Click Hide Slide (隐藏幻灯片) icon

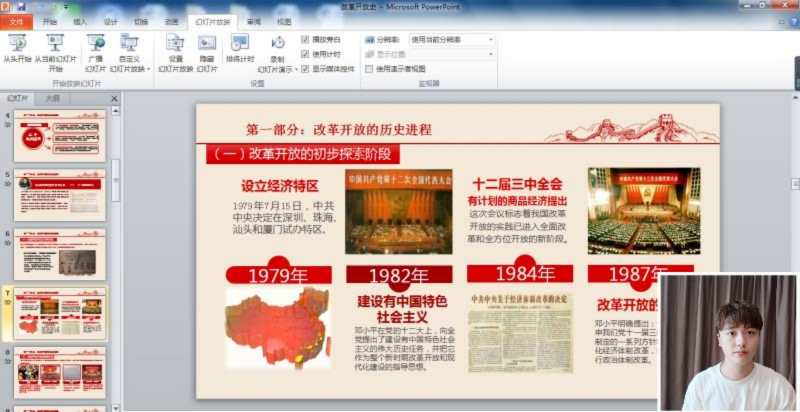point(207,43)
